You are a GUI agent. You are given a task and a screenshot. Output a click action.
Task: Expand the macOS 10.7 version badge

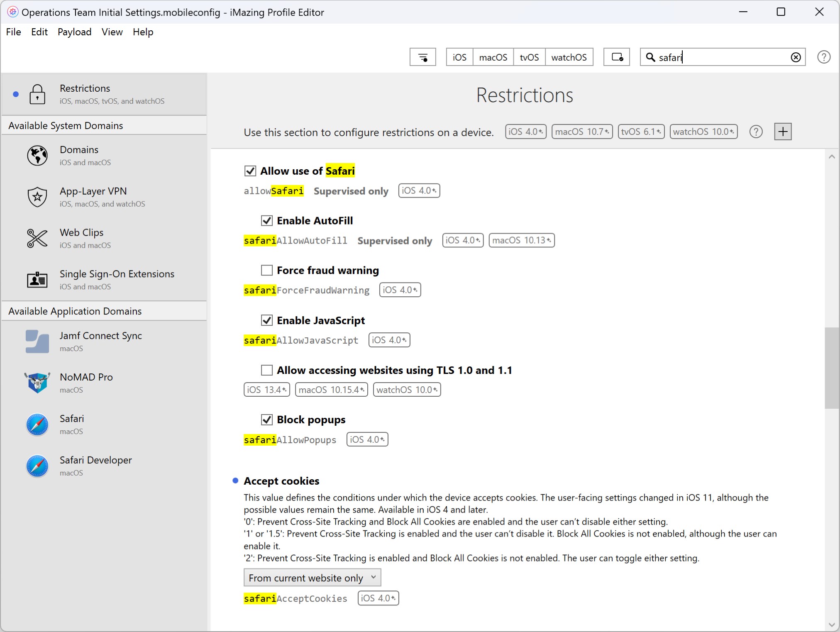[582, 132]
